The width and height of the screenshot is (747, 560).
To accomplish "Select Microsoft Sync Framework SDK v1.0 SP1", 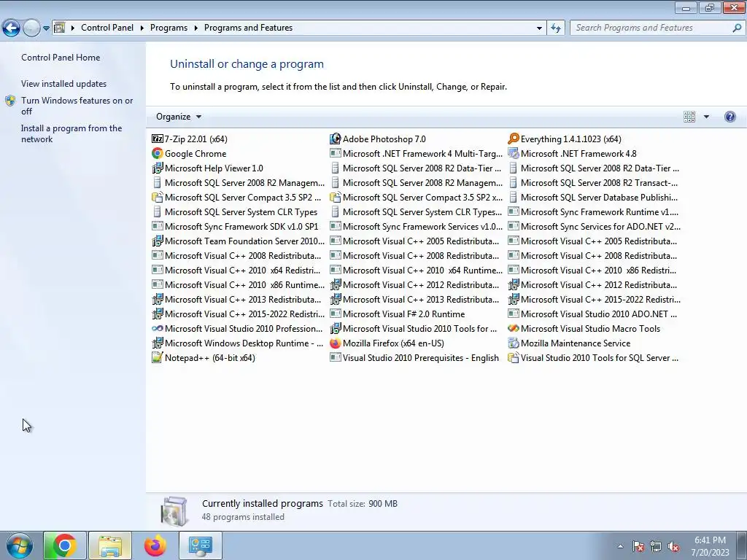I will (235, 227).
